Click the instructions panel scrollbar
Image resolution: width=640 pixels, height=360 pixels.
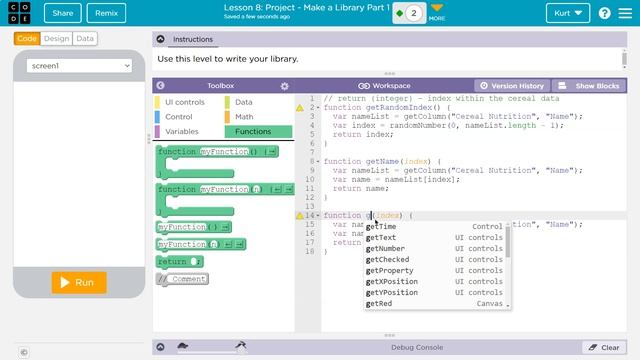tap(624, 58)
